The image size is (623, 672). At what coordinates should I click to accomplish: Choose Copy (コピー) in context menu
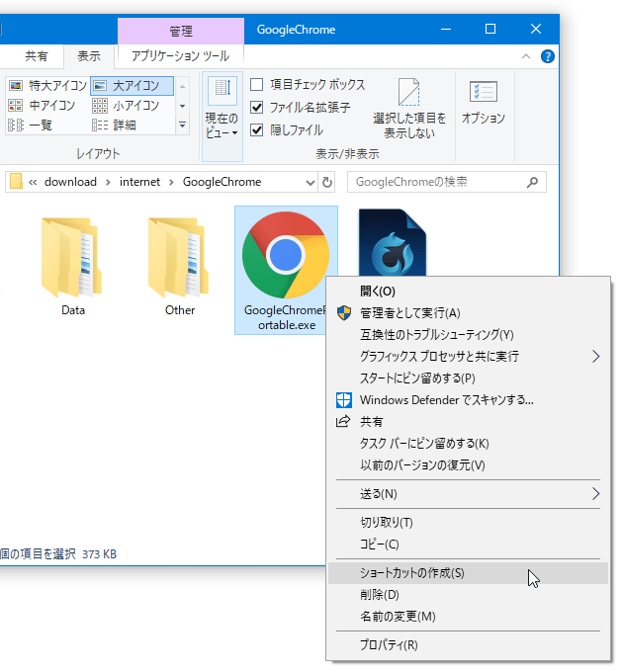pos(468,545)
